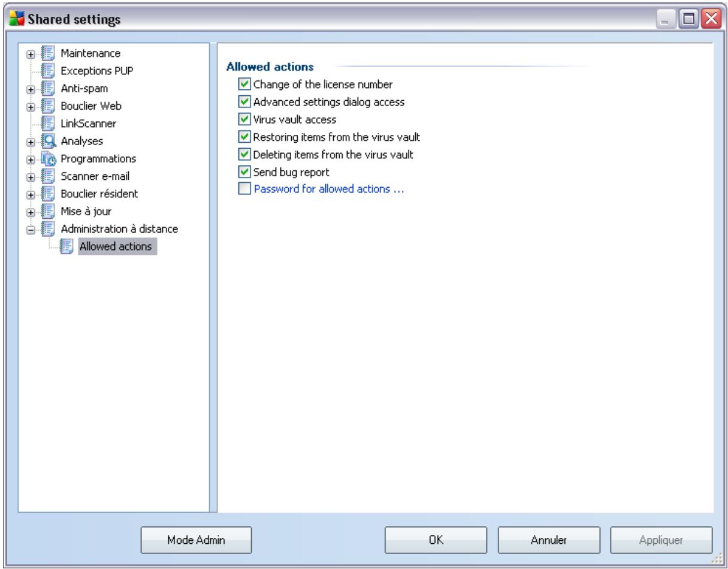728x569 pixels.
Task: Confirm with the OK button
Action: [x=436, y=540]
